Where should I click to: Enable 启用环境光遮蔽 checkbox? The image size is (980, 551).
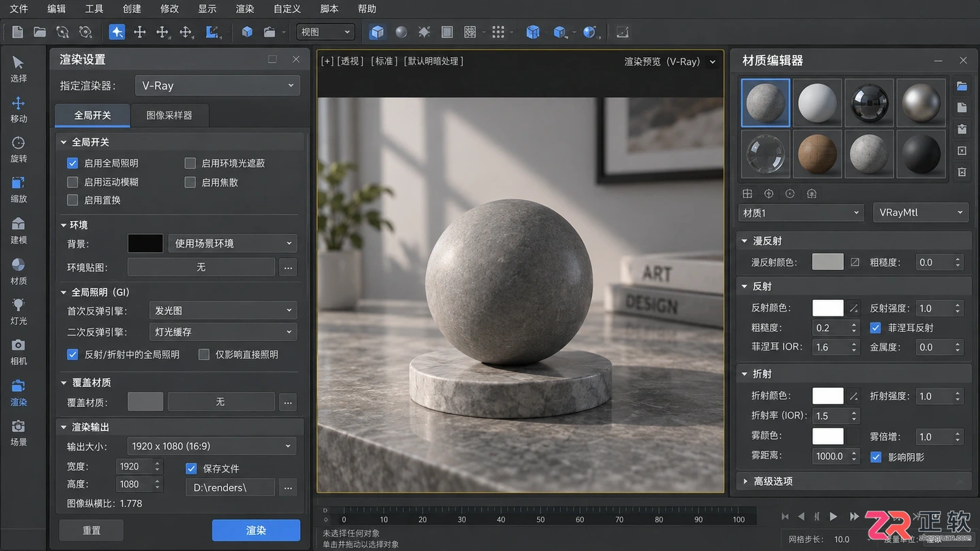[190, 163]
